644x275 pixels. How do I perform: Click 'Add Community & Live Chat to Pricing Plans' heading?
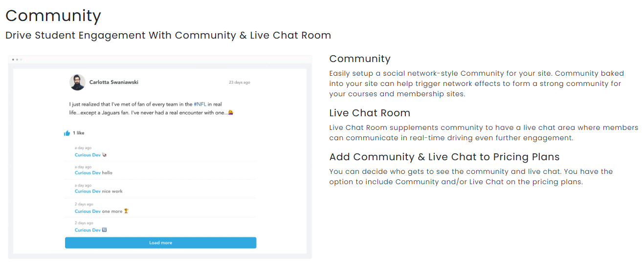(444, 157)
